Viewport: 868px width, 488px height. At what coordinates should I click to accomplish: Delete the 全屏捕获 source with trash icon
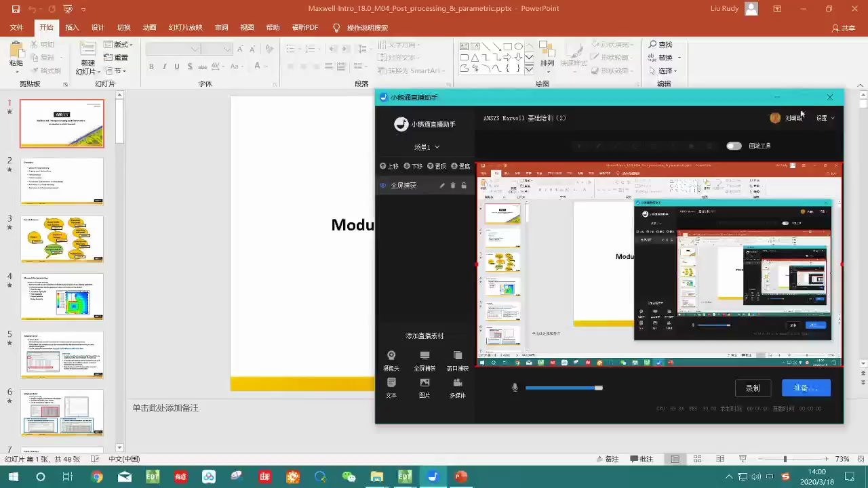453,185
